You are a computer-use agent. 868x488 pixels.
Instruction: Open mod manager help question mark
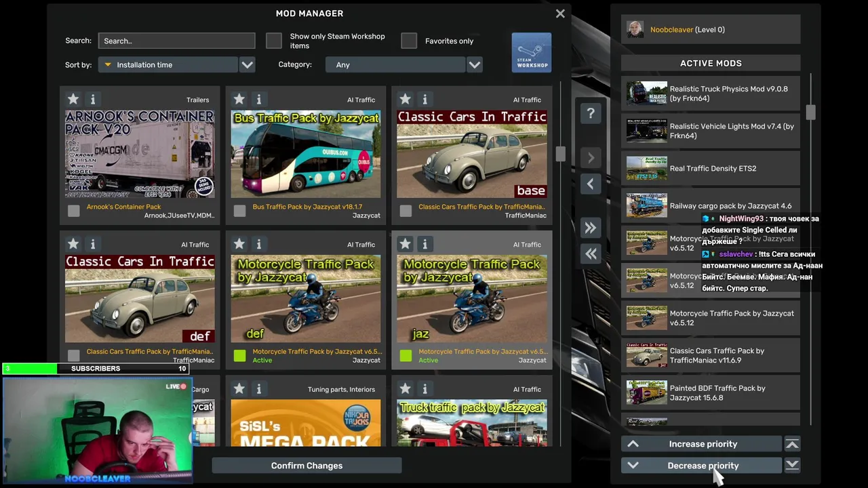(x=591, y=113)
